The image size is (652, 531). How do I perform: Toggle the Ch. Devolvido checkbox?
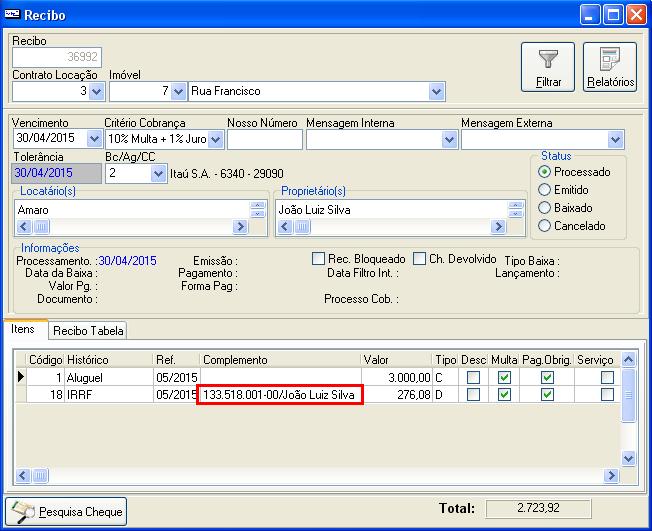[x=420, y=259]
